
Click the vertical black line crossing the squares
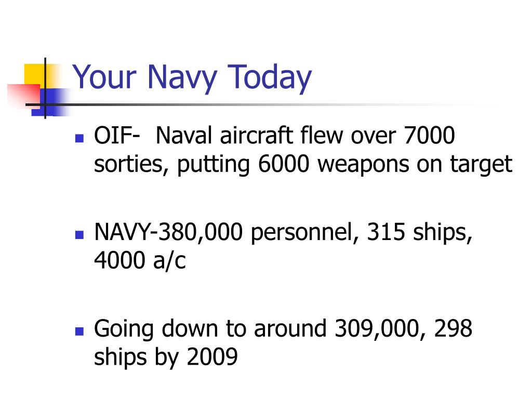45,88
